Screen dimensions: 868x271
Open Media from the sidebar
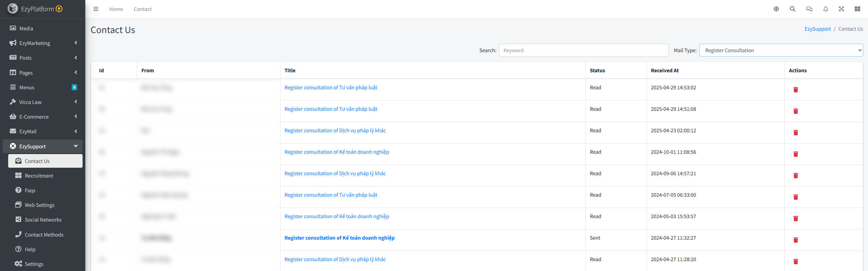[x=26, y=29]
